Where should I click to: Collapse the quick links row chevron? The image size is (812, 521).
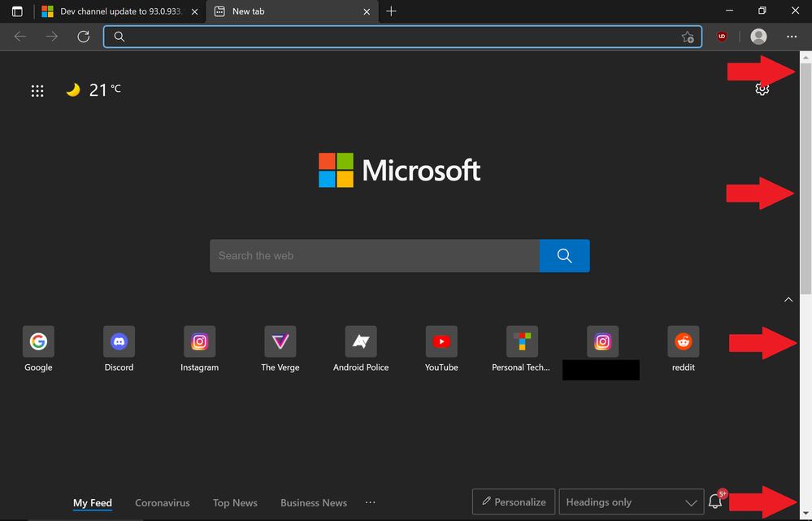[788, 300]
